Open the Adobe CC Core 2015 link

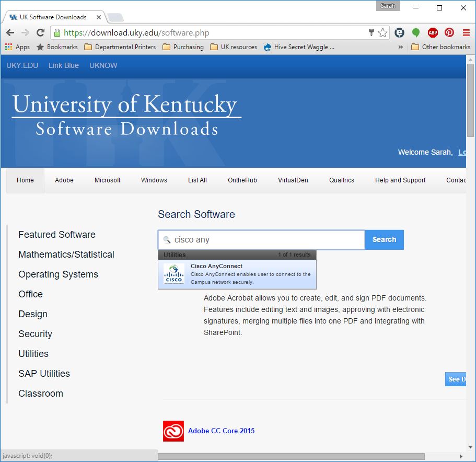click(222, 431)
